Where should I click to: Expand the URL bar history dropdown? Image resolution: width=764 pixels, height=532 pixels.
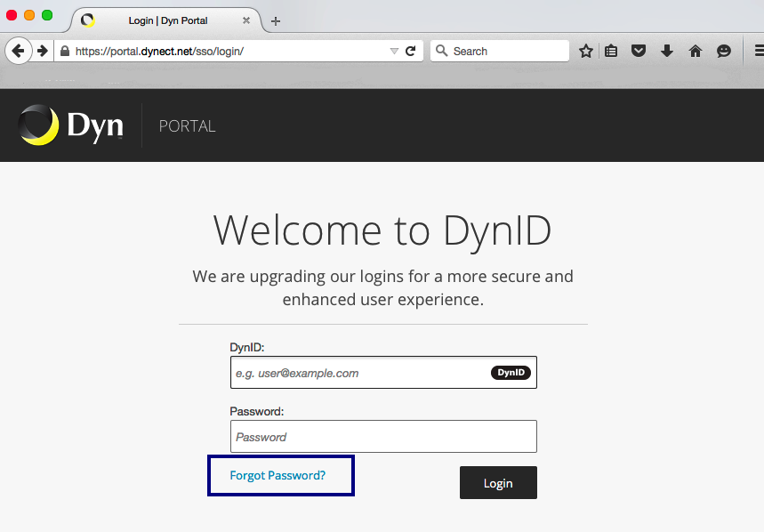coord(394,51)
